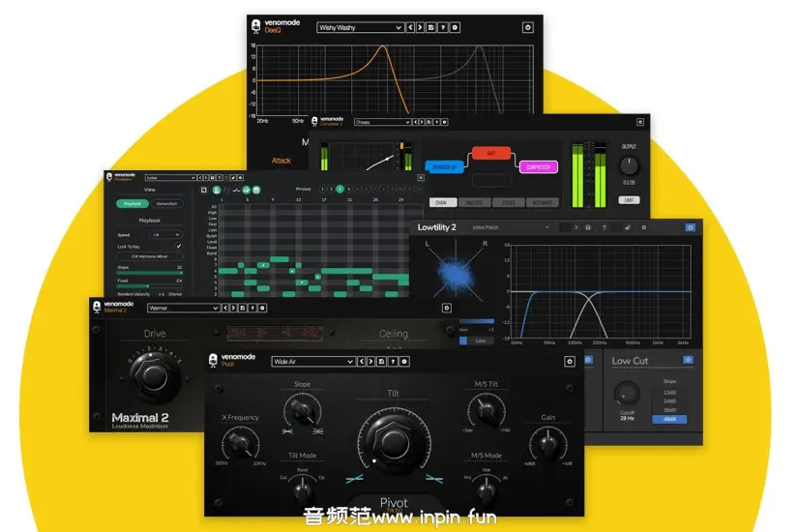
Task: Go to previous preset in Maximal 2
Action: pos(225,308)
